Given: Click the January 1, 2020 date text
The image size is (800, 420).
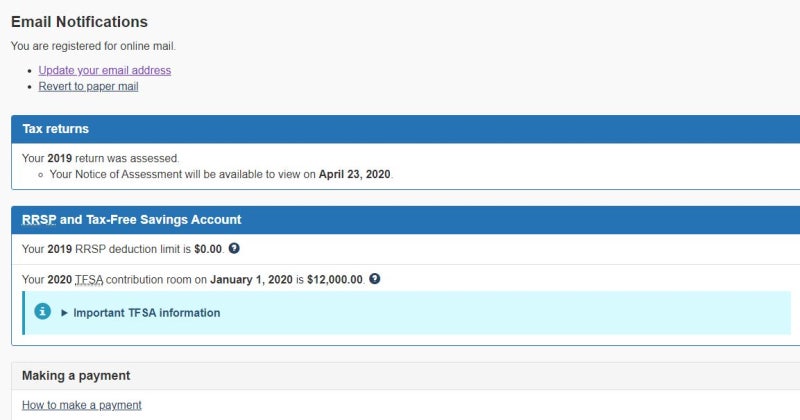Looking at the screenshot, I should [x=251, y=280].
